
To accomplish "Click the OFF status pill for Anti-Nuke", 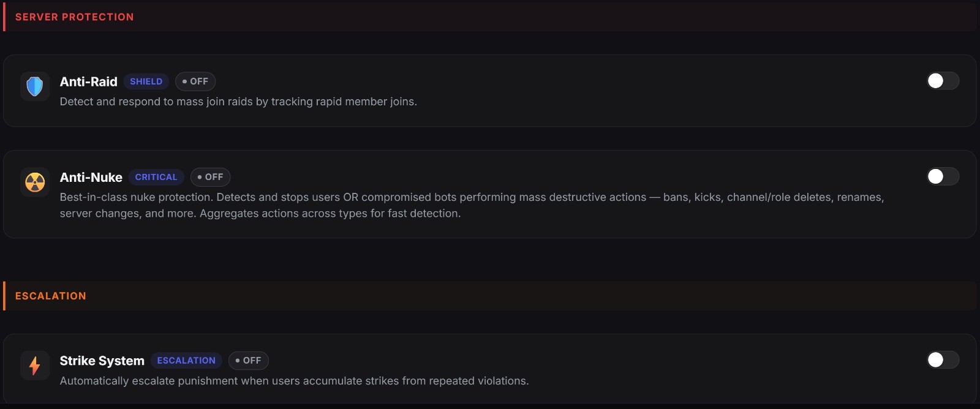I will tap(211, 177).
